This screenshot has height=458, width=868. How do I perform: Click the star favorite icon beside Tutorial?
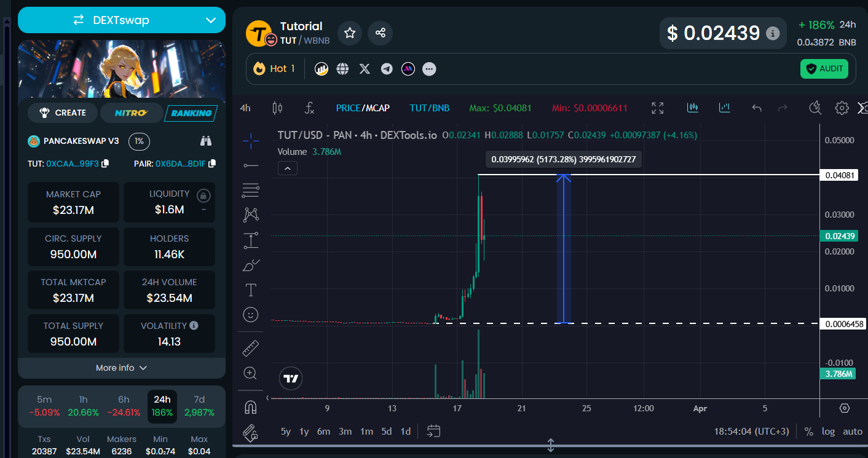350,33
